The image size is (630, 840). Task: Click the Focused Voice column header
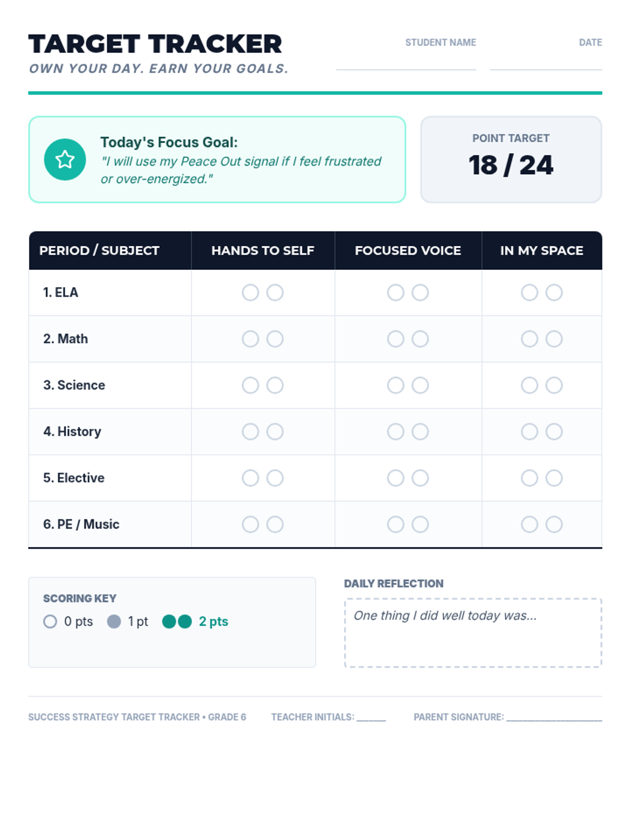(408, 251)
